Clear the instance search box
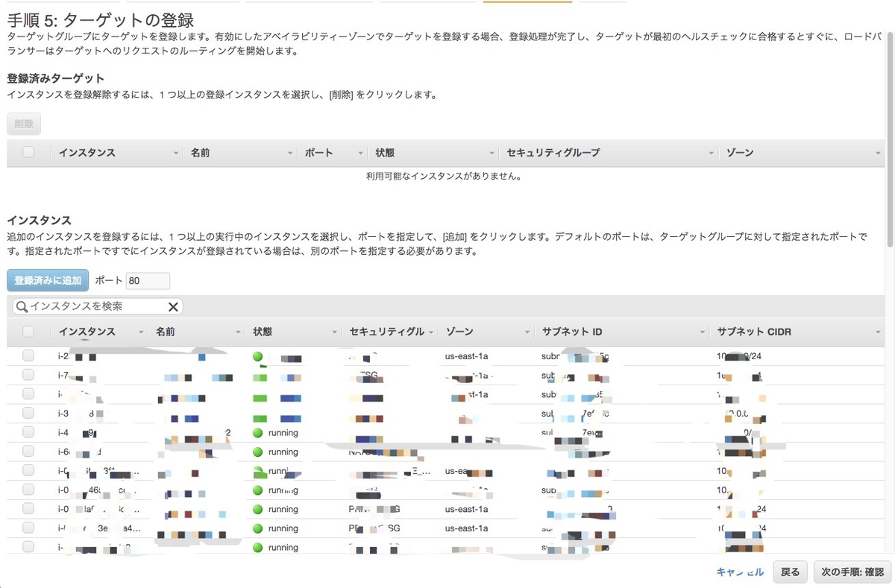Viewport: 895px width, 588px height. [x=173, y=306]
